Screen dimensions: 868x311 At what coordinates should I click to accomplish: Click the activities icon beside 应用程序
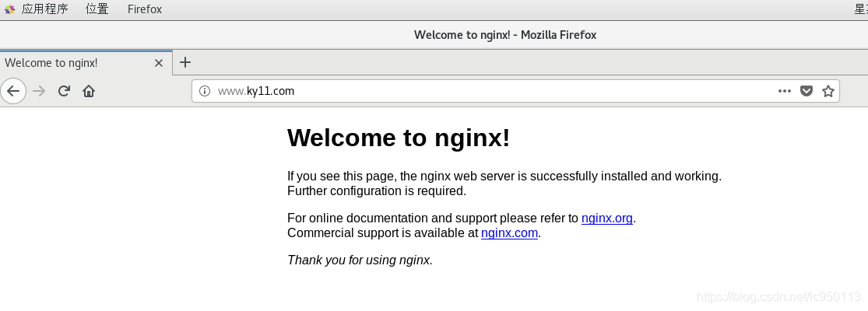click(9, 9)
